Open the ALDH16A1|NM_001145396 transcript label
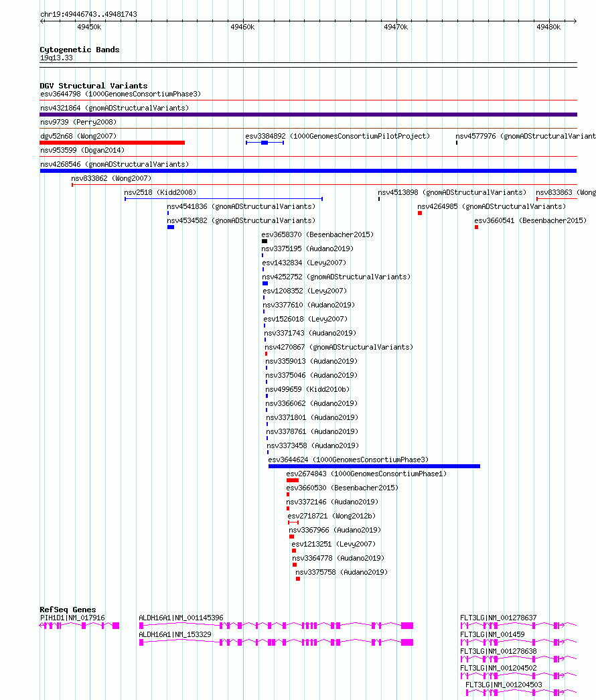 [x=181, y=618]
